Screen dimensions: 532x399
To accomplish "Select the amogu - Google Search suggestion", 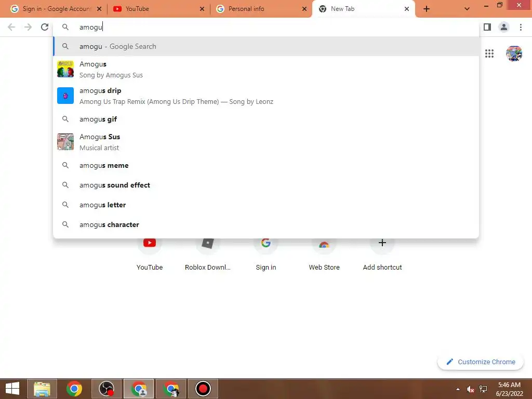I will pyautogui.click(x=266, y=46).
